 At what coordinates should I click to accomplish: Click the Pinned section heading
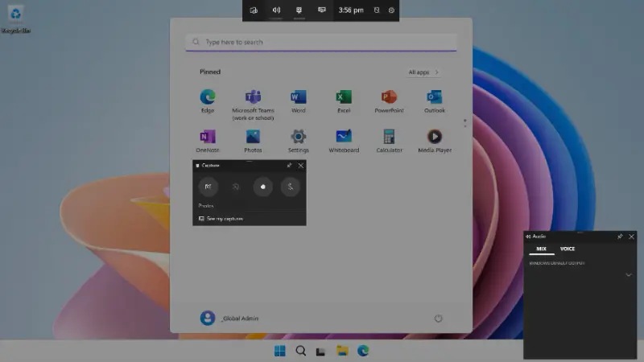tap(210, 72)
